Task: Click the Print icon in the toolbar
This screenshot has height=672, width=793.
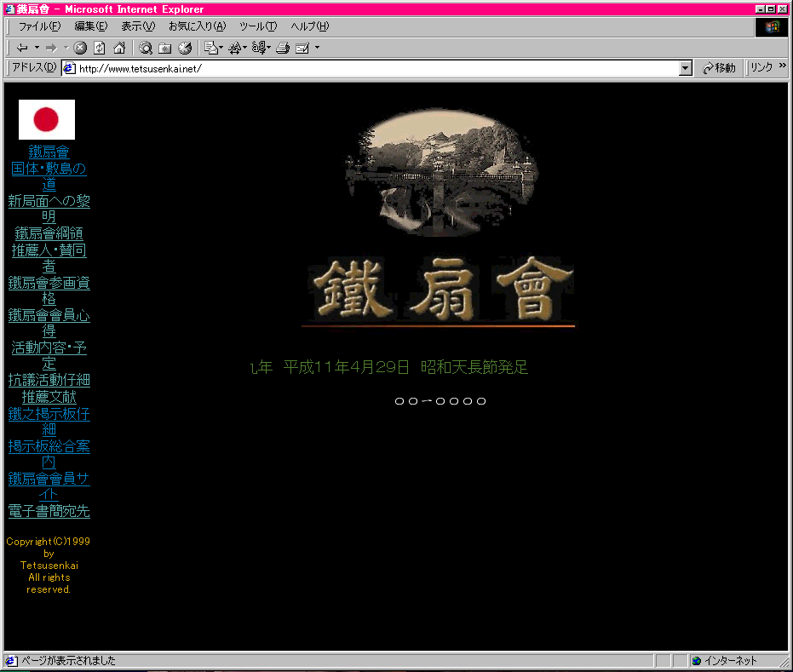Action: pyautogui.click(x=283, y=48)
